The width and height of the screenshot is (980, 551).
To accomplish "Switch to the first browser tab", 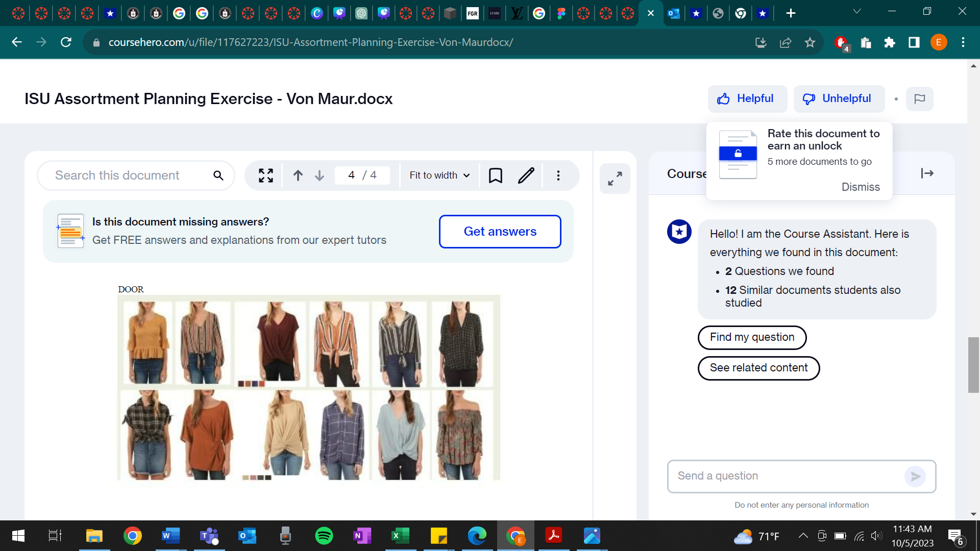I will point(18,13).
